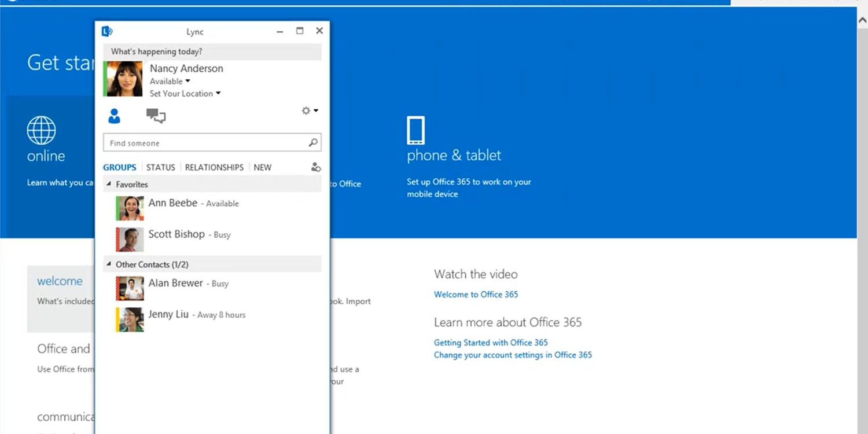The width and height of the screenshot is (868, 434).
Task: Click the Watch the video heading
Action: click(476, 274)
